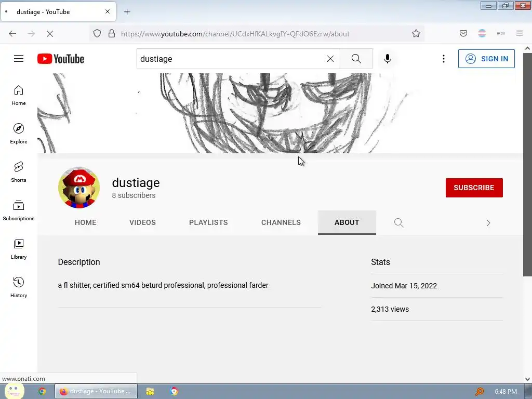The width and height of the screenshot is (532, 399).
Task: Click the YouTube logo
Action: (x=61, y=59)
